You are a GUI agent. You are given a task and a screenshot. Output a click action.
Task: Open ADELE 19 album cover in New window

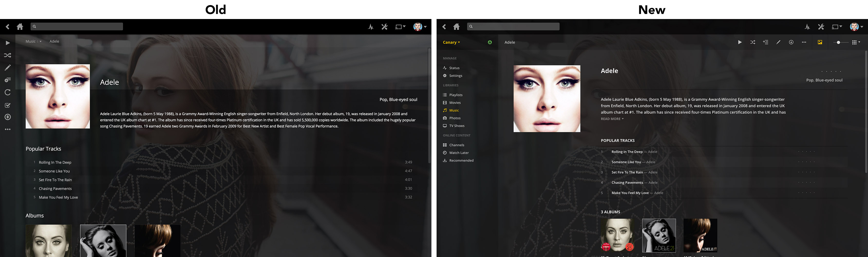pyautogui.click(x=700, y=235)
